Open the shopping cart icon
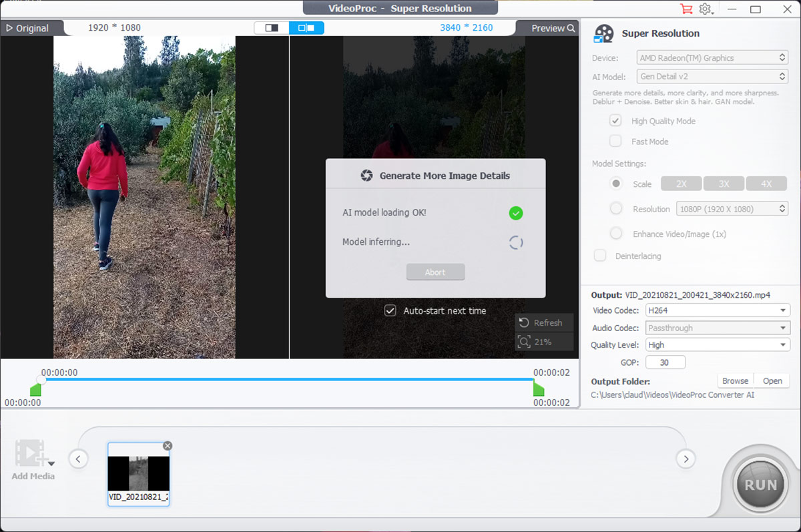Image resolution: width=801 pixels, height=532 pixels. click(x=686, y=9)
